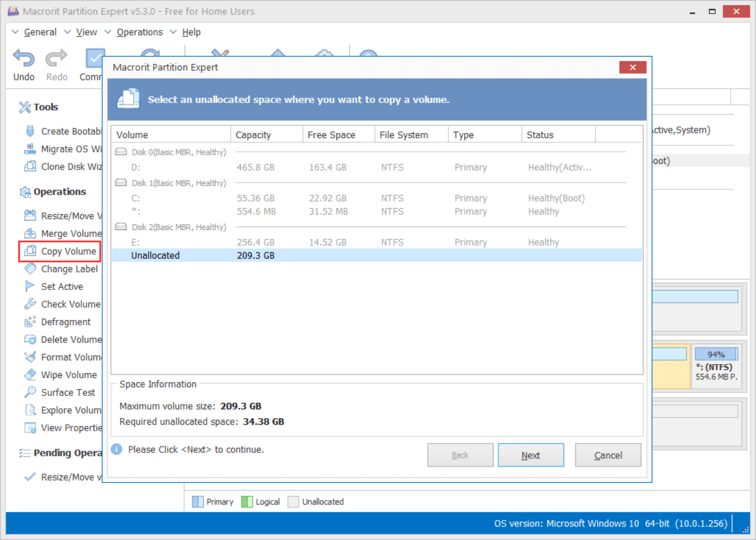Click the Commit checkmark toolbar icon
Viewport: 756px width, 540px height.
pos(95,58)
